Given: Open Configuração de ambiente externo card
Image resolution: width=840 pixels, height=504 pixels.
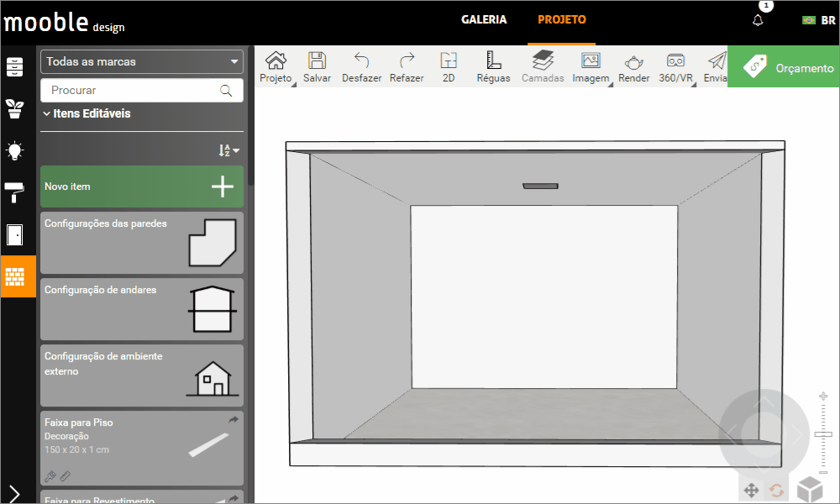Looking at the screenshot, I should pyautogui.click(x=142, y=375).
